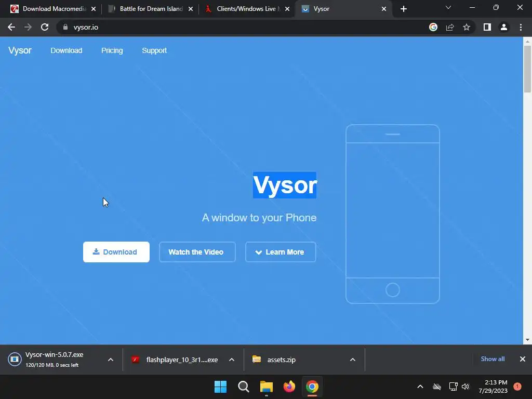Close the Vysor tab
532x399 pixels.
384,9
